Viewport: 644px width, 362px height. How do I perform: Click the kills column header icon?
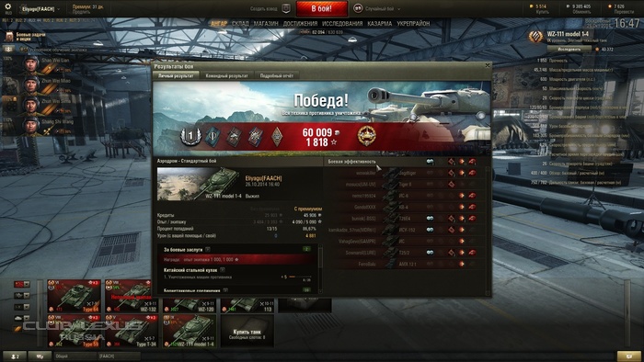tap(473, 162)
